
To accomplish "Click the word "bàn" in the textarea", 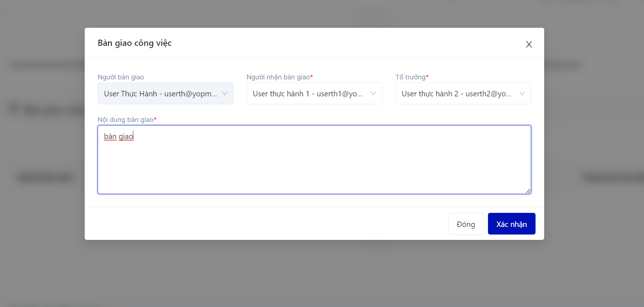I will pos(110,136).
